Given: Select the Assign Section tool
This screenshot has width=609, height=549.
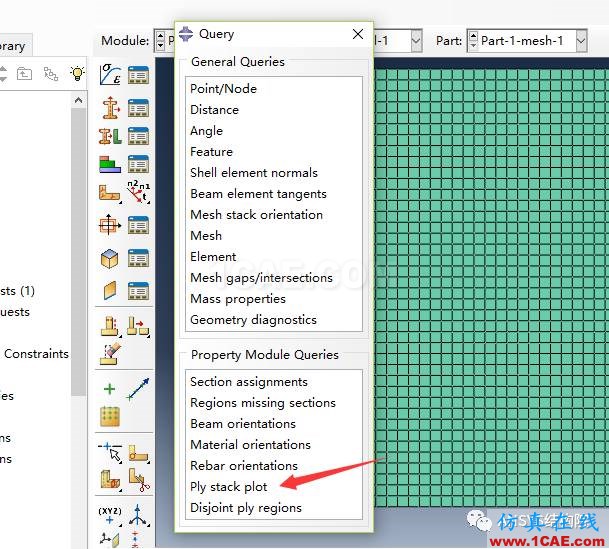Looking at the screenshot, I should [x=110, y=136].
